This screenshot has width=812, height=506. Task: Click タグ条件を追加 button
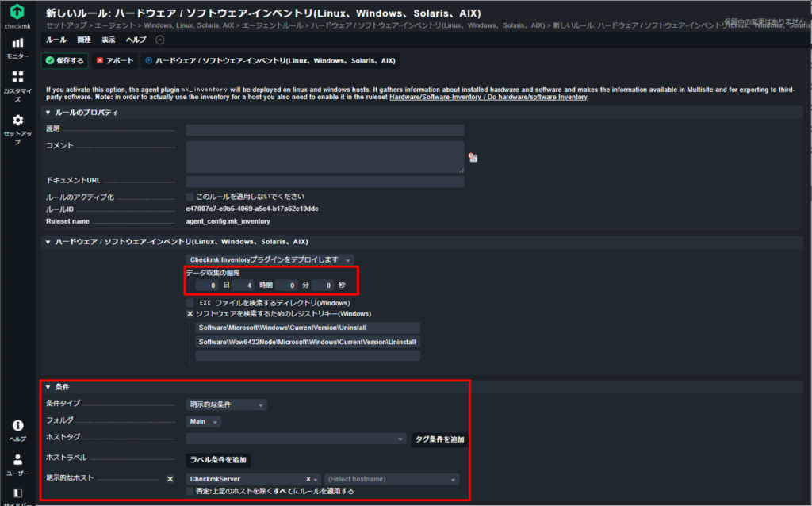click(439, 439)
